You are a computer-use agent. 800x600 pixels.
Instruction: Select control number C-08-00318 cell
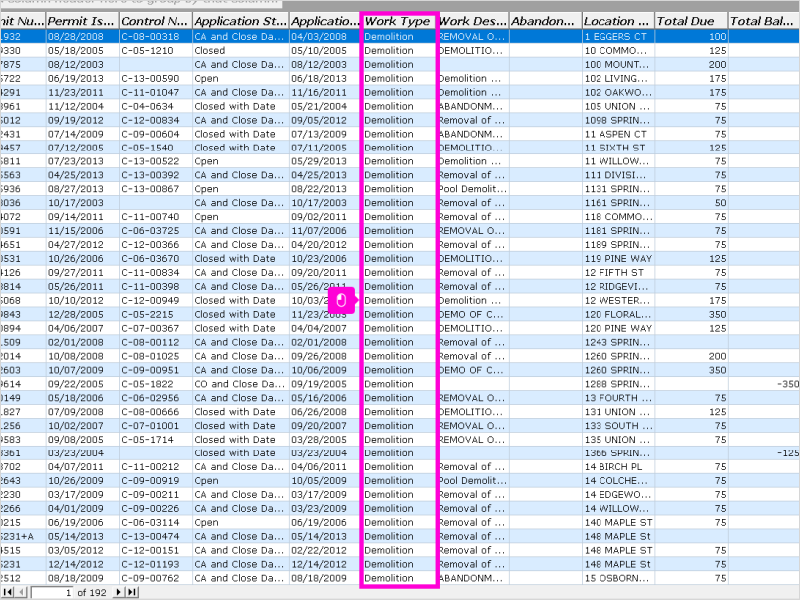click(155, 37)
